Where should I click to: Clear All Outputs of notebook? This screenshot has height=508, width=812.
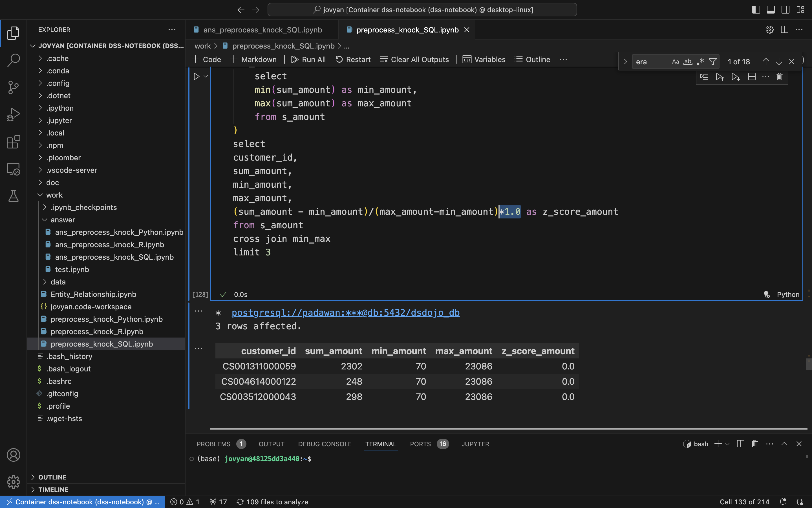[x=414, y=60]
